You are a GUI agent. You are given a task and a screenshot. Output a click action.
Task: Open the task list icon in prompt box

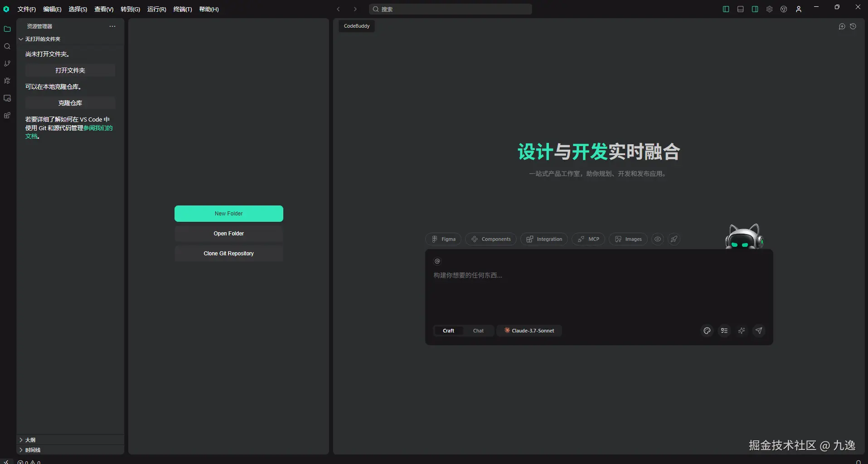click(x=724, y=331)
